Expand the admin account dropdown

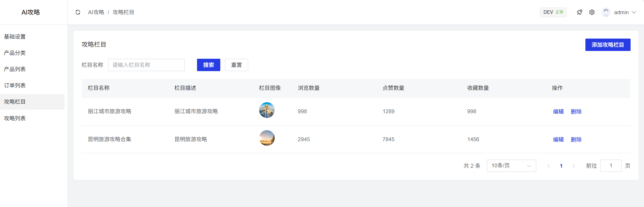634,12
